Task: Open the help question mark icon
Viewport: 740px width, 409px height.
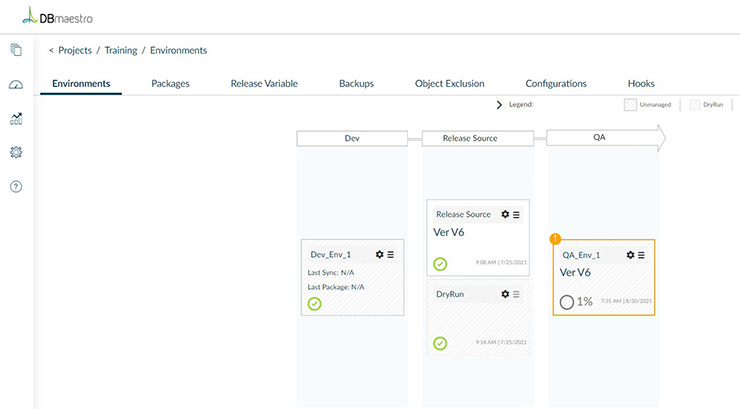Action: tap(16, 187)
